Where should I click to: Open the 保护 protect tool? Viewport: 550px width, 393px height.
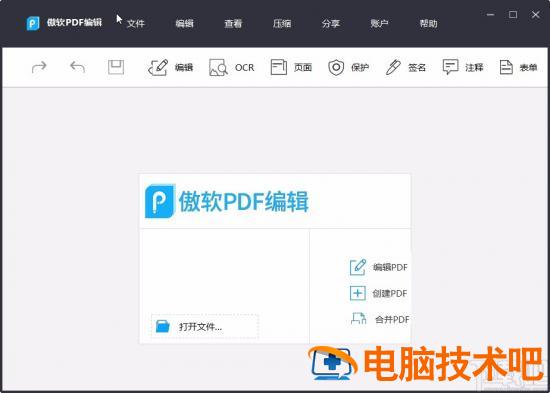(348, 67)
